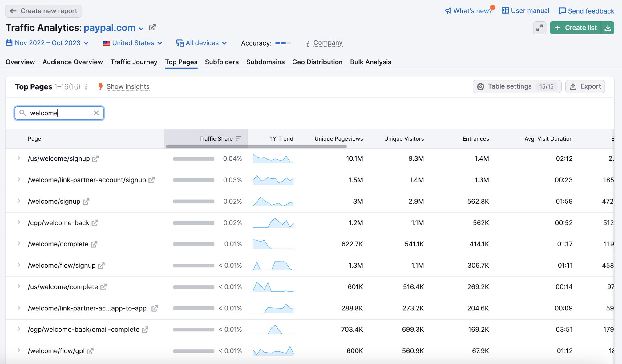Open external link for /welcome/signup
The width and height of the screenshot is (622, 364).
coord(86,202)
